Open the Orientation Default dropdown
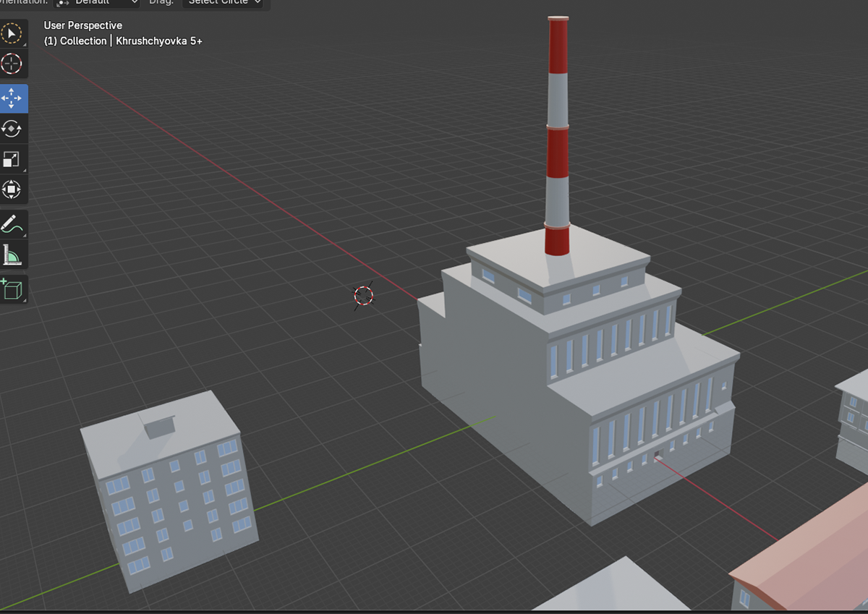This screenshot has height=614, width=868. [97, 3]
